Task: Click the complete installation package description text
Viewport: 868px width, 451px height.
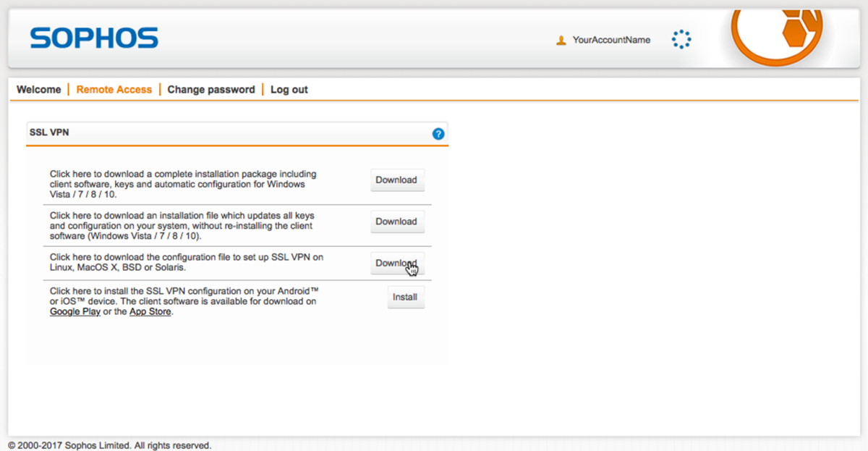Action: (183, 185)
